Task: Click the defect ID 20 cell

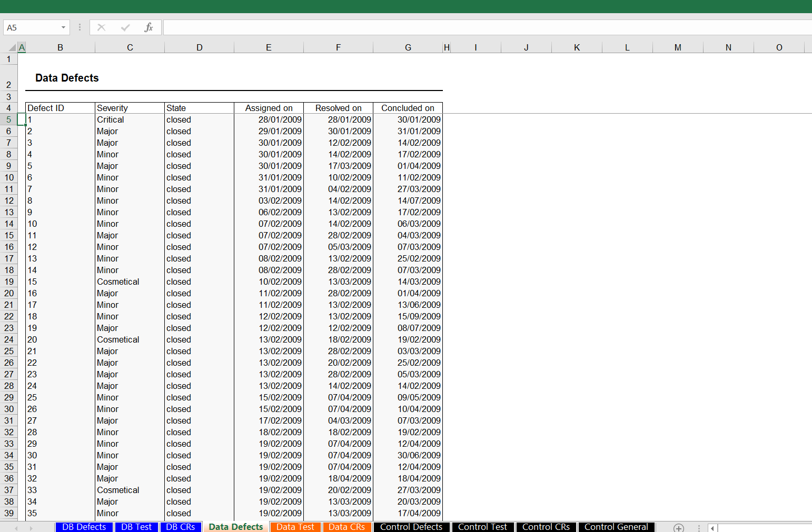Action: [x=61, y=339]
